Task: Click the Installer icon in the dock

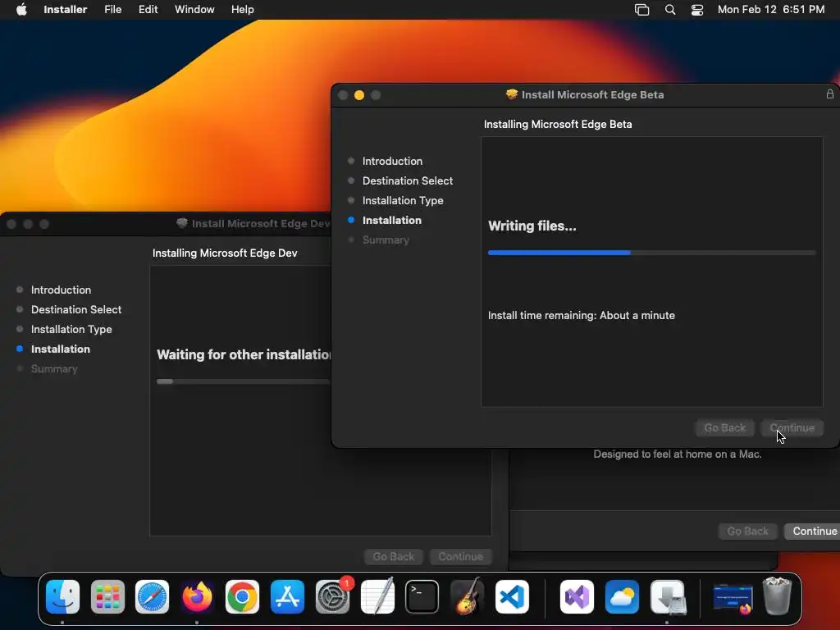Action: (x=668, y=597)
